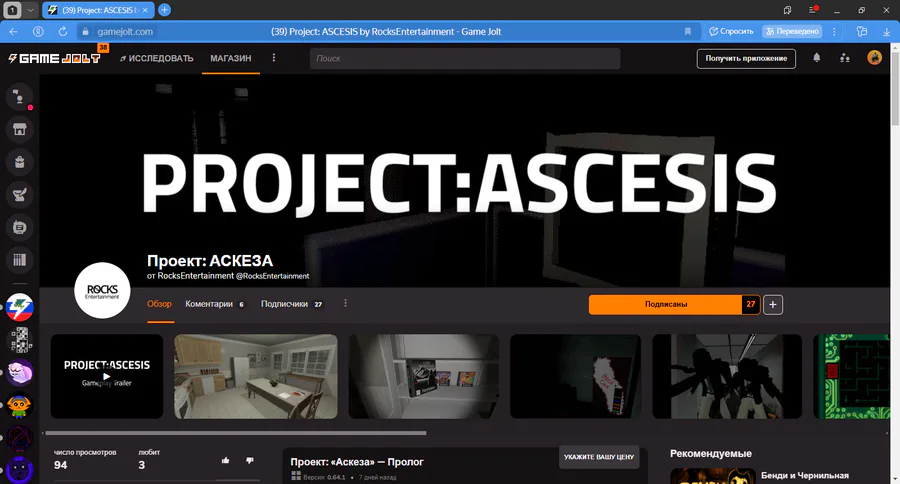The width and height of the screenshot is (900, 484).
Task: Open the more options menu in Game Jolt navbar
Action: (x=273, y=58)
